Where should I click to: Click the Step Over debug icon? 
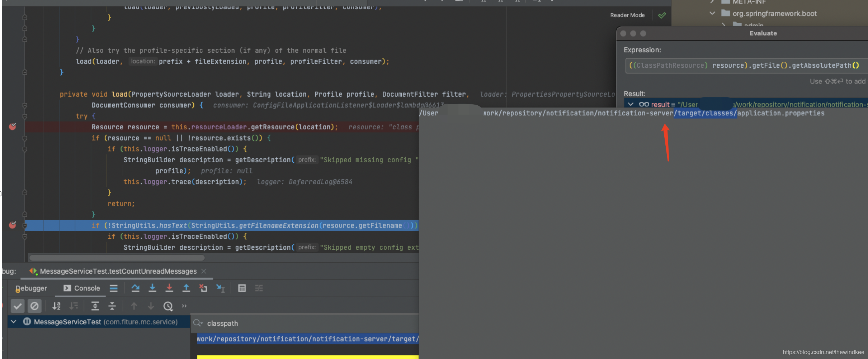click(x=135, y=288)
